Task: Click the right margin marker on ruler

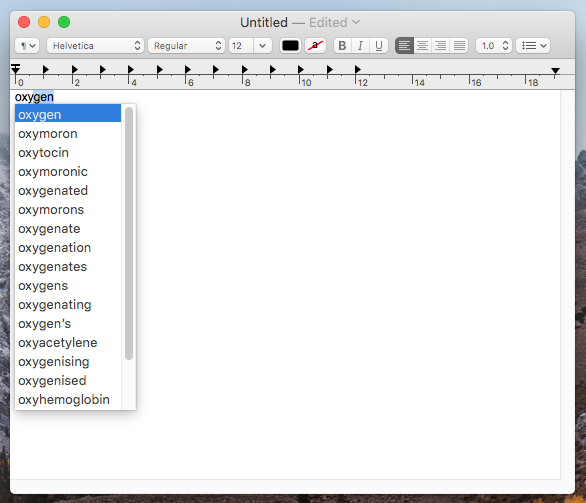Action: [x=555, y=71]
